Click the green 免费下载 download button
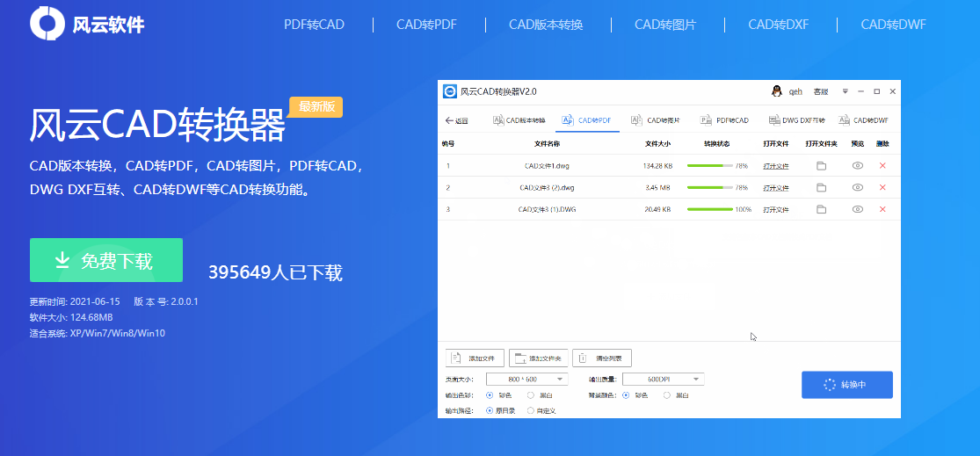980x456 pixels. click(x=106, y=260)
